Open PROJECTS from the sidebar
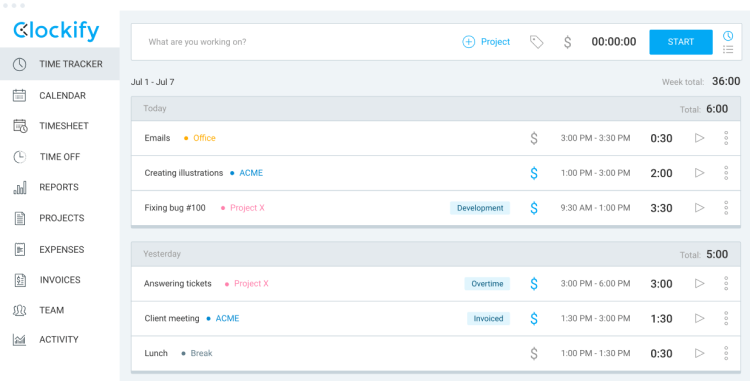750x381 pixels. click(x=62, y=218)
